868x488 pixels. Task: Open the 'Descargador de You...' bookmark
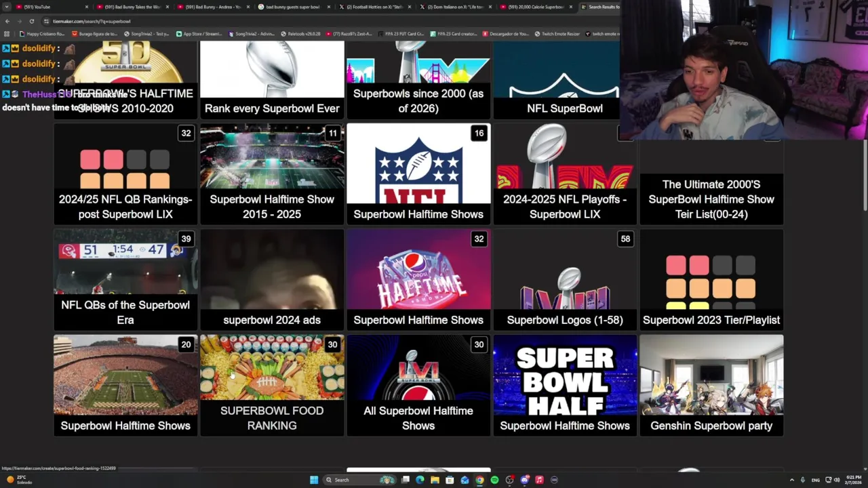pos(506,34)
